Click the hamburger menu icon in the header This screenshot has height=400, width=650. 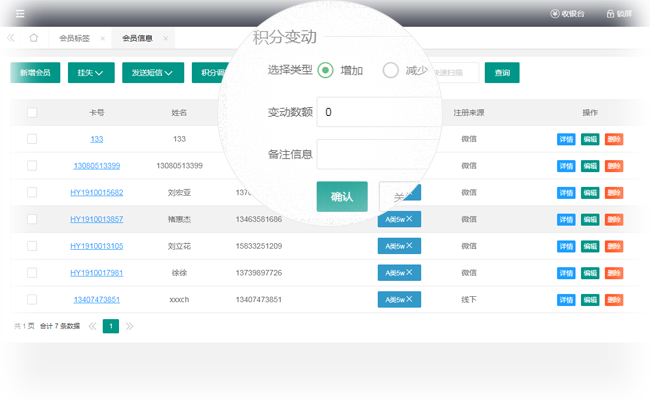(x=20, y=14)
